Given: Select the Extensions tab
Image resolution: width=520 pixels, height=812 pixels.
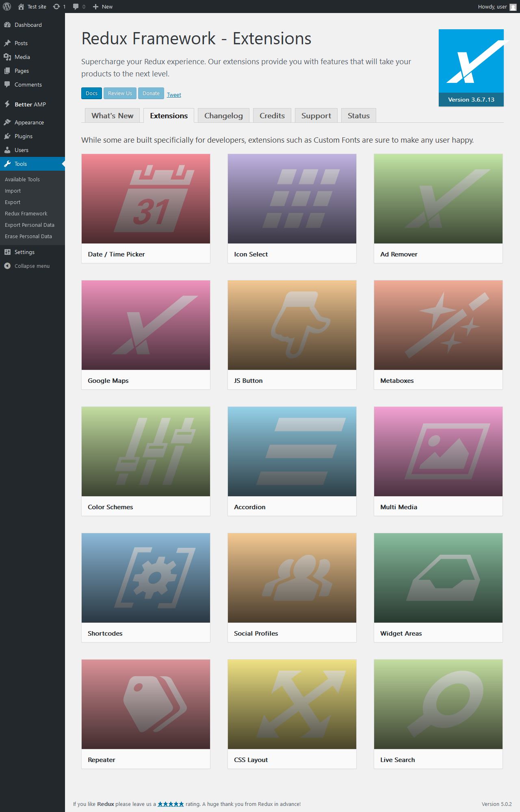Looking at the screenshot, I should pos(169,115).
